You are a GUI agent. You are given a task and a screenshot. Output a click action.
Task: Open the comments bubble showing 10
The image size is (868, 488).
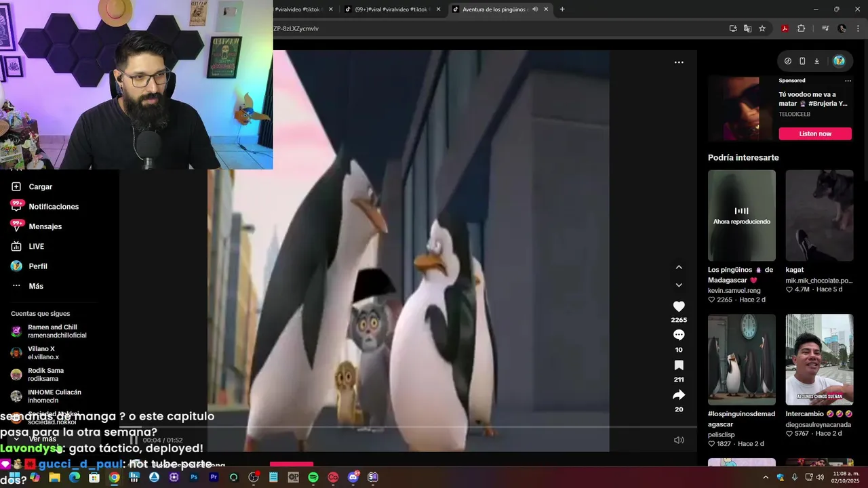[x=679, y=335]
